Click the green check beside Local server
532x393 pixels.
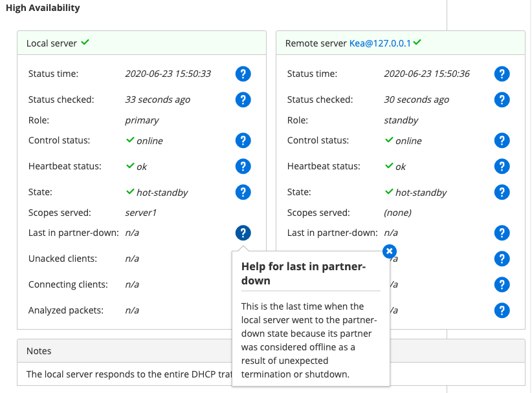point(85,43)
